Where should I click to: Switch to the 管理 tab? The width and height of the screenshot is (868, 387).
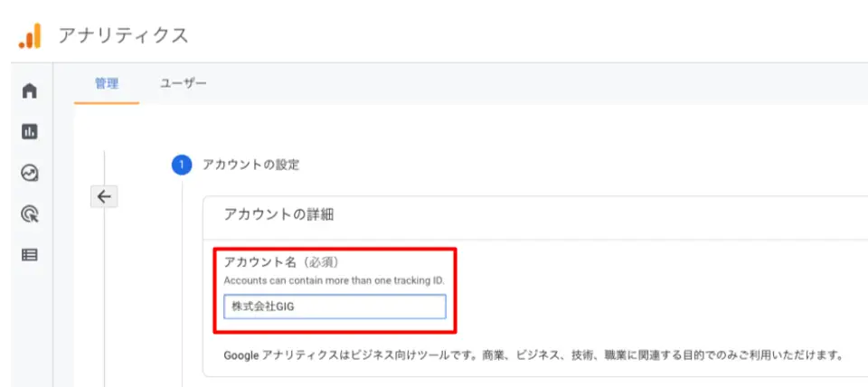107,83
